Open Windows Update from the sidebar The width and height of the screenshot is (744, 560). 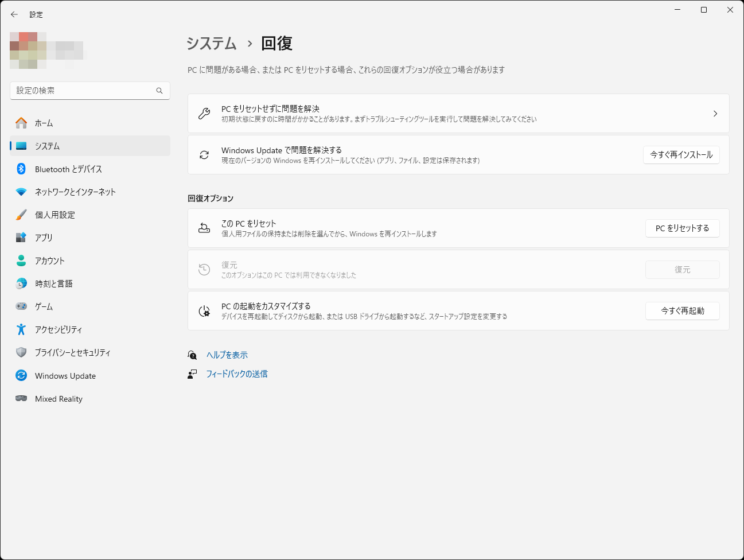tap(64, 375)
